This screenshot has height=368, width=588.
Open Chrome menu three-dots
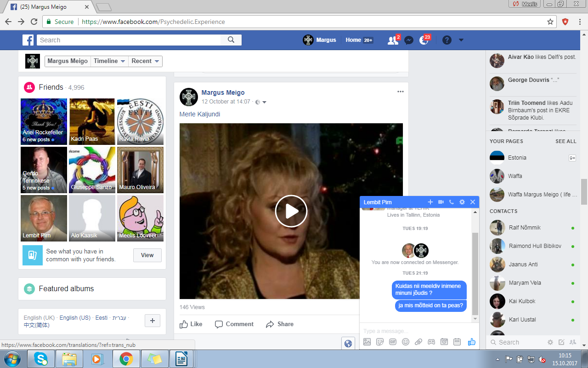tap(579, 22)
